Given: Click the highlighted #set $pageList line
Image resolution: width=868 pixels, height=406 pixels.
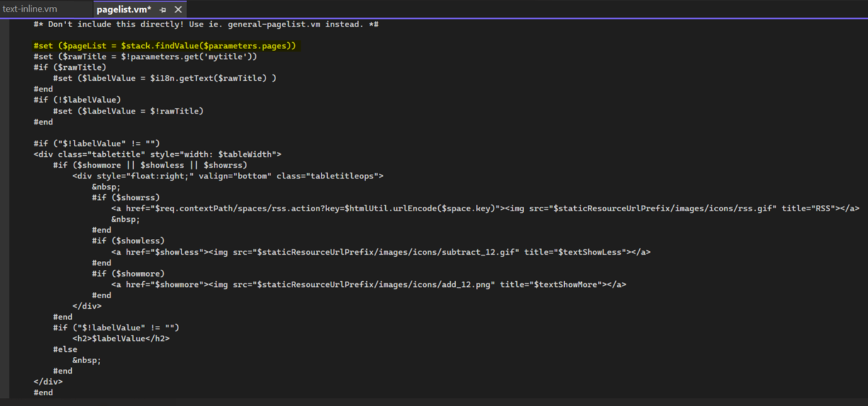Looking at the screenshot, I should click(x=164, y=46).
